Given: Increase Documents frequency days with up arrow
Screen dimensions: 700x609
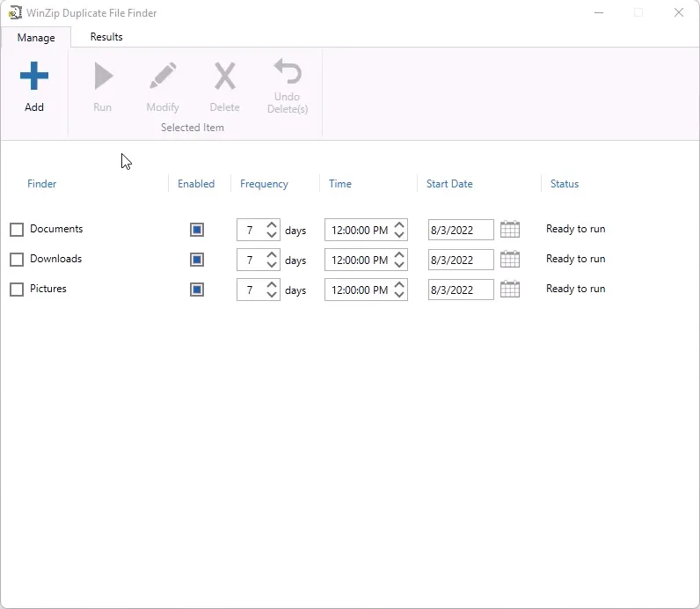Looking at the screenshot, I should coord(272,224).
